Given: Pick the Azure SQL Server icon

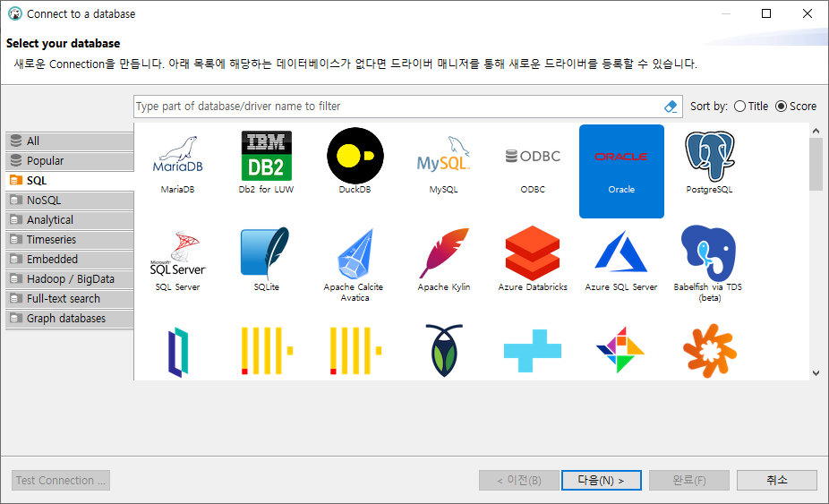Looking at the screenshot, I should pyautogui.click(x=621, y=252).
